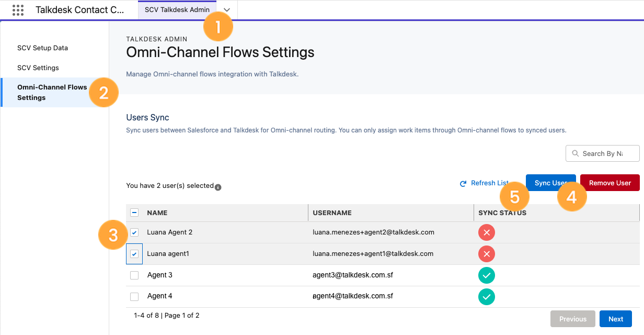
Task: Click the Sync User button
Action: click(551, 183)
